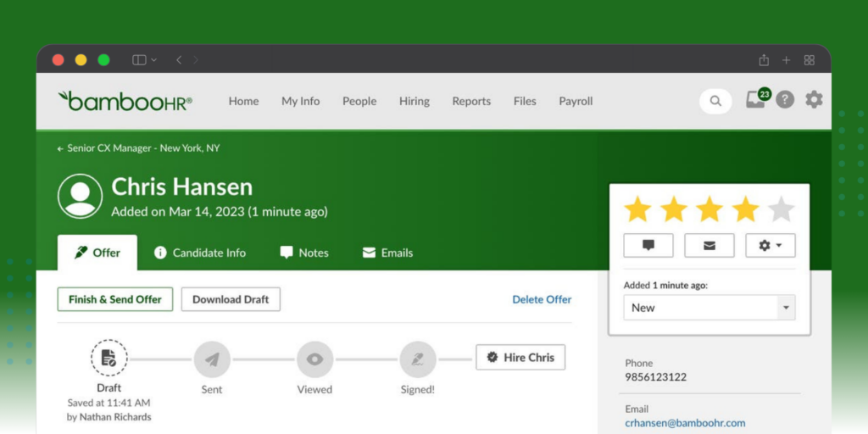The image size is (868, 434).
Task: Click Download Draft button
Action: tap(231, 299)
